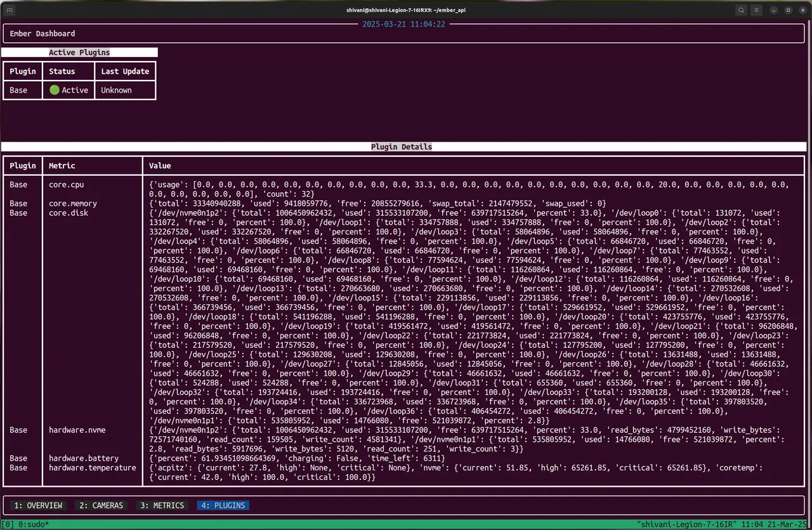Image resolution: width=812 pixels, height=530 pixels.
Task: Select the core.memory metric row
Action: pyautogui.click(x=403, y=203)
